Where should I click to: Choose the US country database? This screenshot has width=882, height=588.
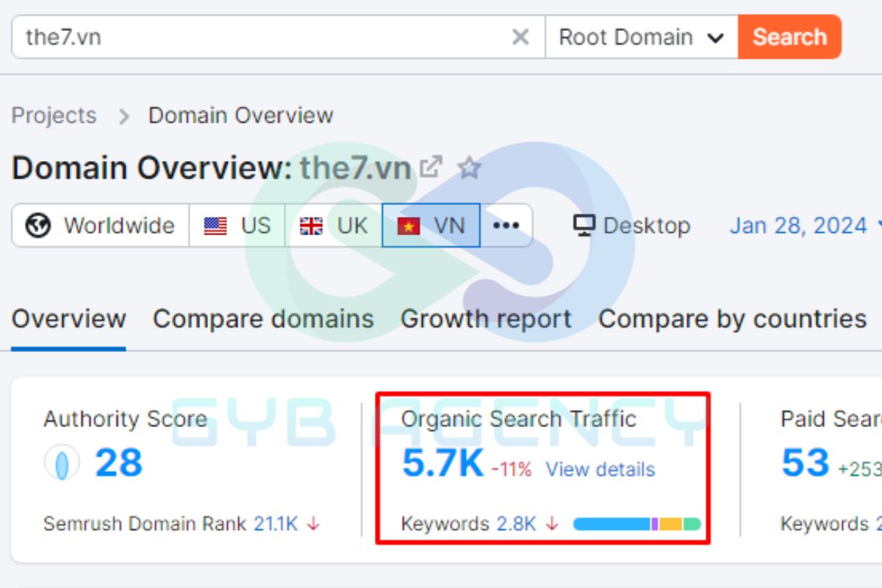tap(237, 226)
